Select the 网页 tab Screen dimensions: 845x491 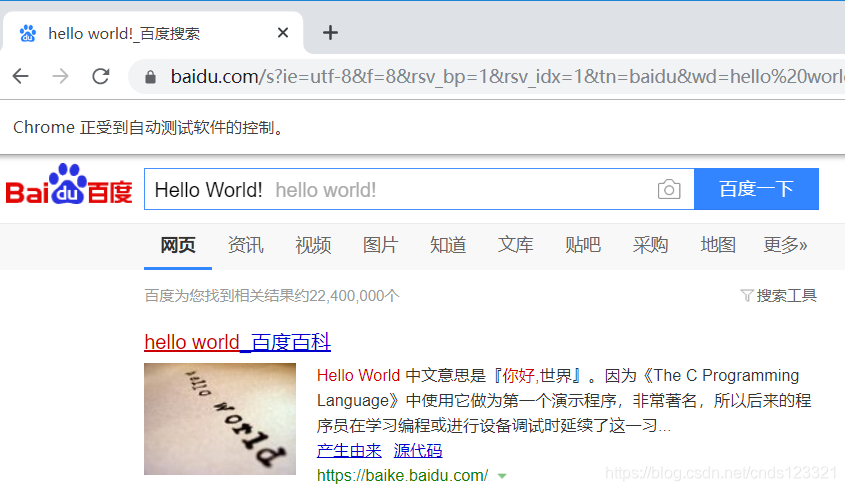coord(178,245)
